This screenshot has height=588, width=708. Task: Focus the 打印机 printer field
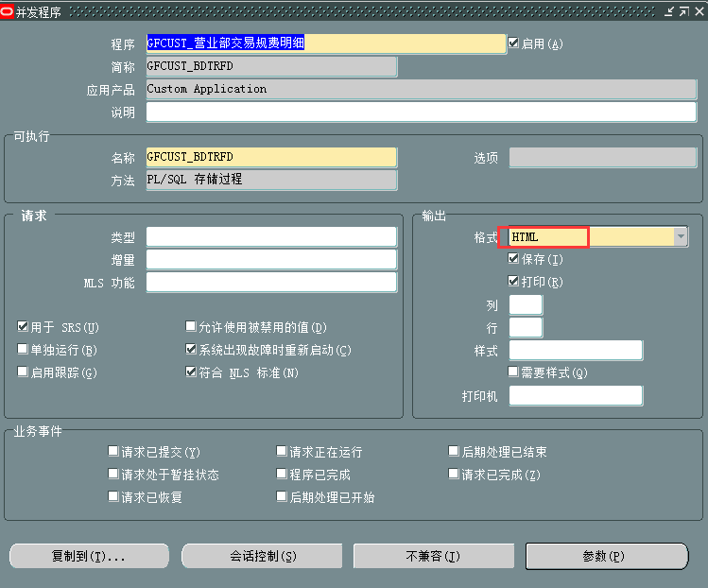click(577, 395)
